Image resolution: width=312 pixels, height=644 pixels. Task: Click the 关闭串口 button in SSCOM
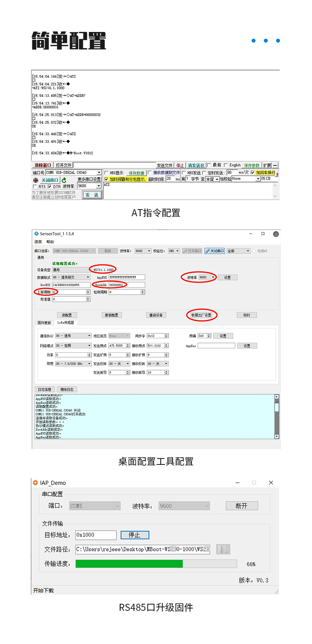(50, 180)
